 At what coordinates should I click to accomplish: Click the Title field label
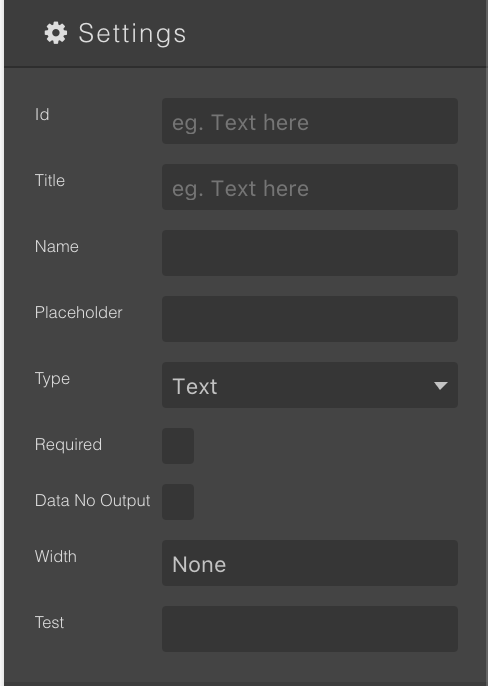point(50,181)
